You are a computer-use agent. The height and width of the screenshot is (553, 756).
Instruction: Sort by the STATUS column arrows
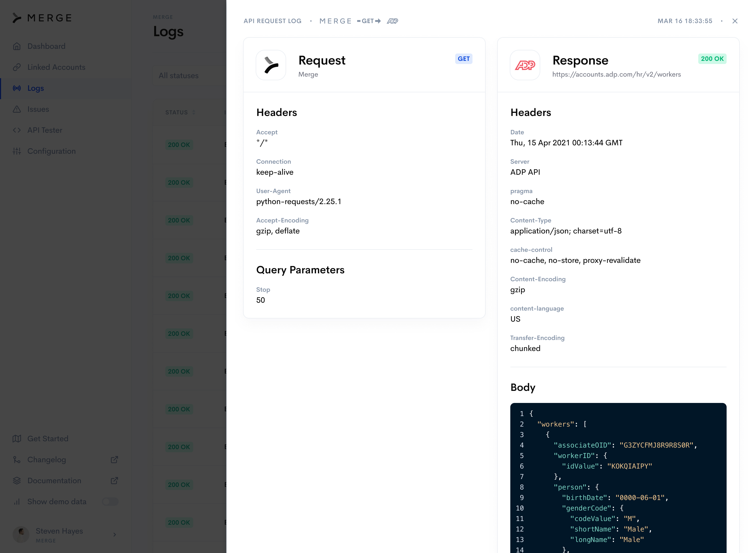coord(194,113)
